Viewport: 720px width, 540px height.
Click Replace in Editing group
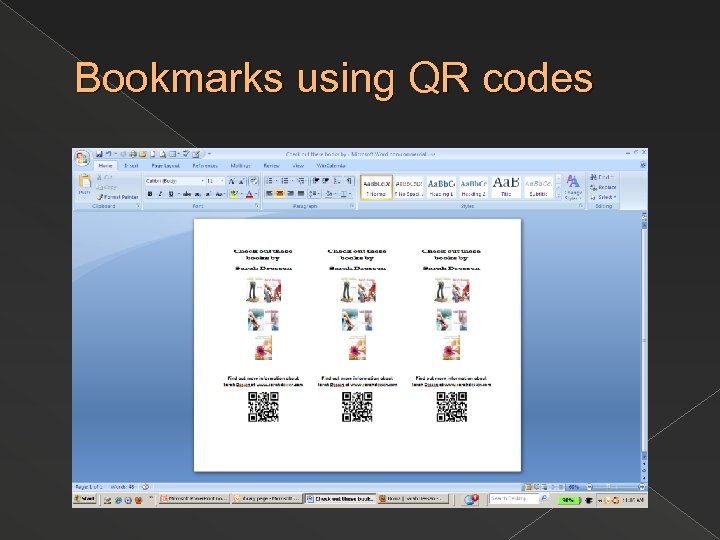click(603, 187)
